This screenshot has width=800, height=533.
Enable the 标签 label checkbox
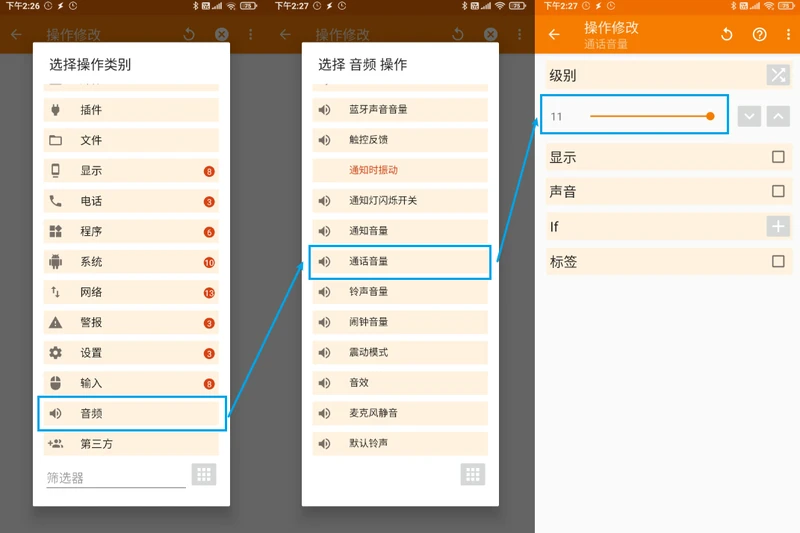(x=778, y=261)
